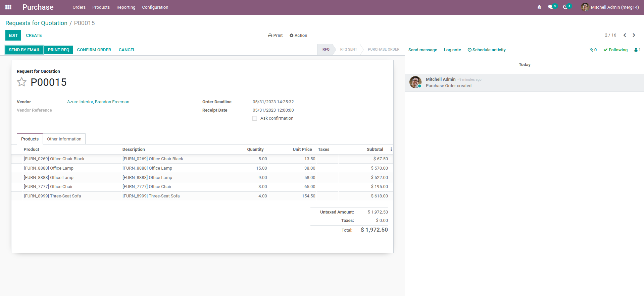Image resolution: width=644 pixels, height=296 pixels.
Task: Switch to Other Information tab
Action: pyautogui.click(x=64, y=139)
